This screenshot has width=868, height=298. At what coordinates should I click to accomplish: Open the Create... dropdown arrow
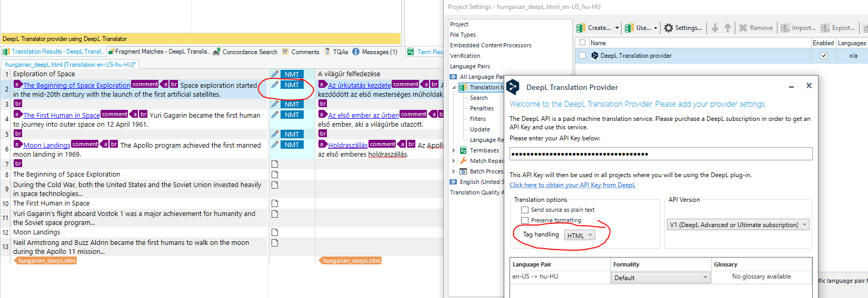pyautogui.click(x=617, y=28)
